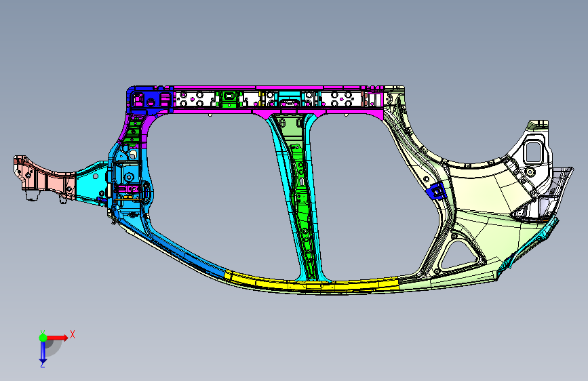The height and width of the screenshot is (381, 588).
Task: Click the red X axis arrow of the triad
Action: 57,338
